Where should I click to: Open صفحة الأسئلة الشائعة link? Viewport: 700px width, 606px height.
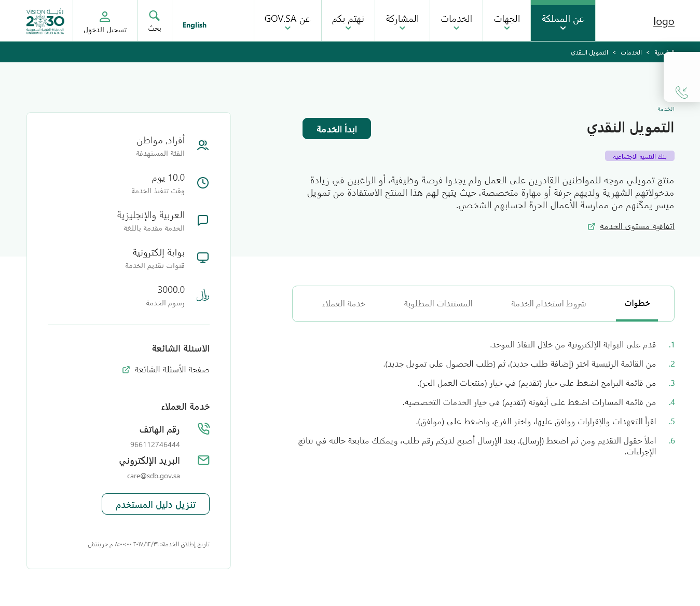(x=172, y=370)
